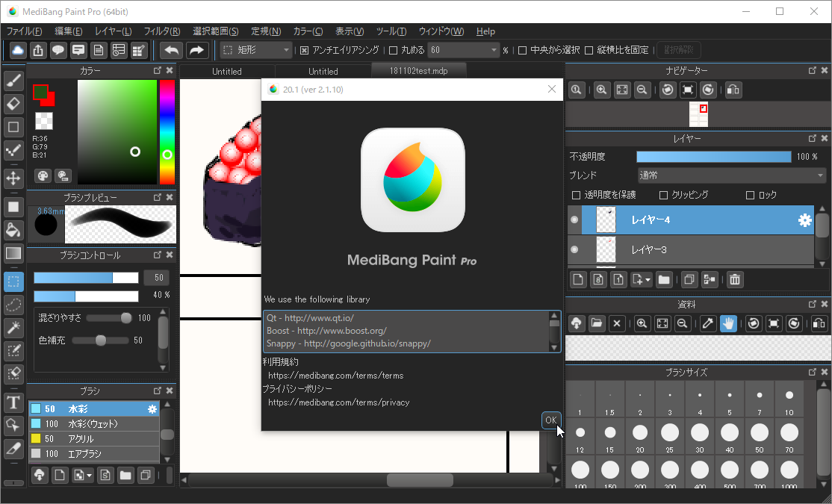Open the ブレンド mode dropdown showing 通常
The height and width of the screenshot is (504, 832).
(x=730, y=175)
